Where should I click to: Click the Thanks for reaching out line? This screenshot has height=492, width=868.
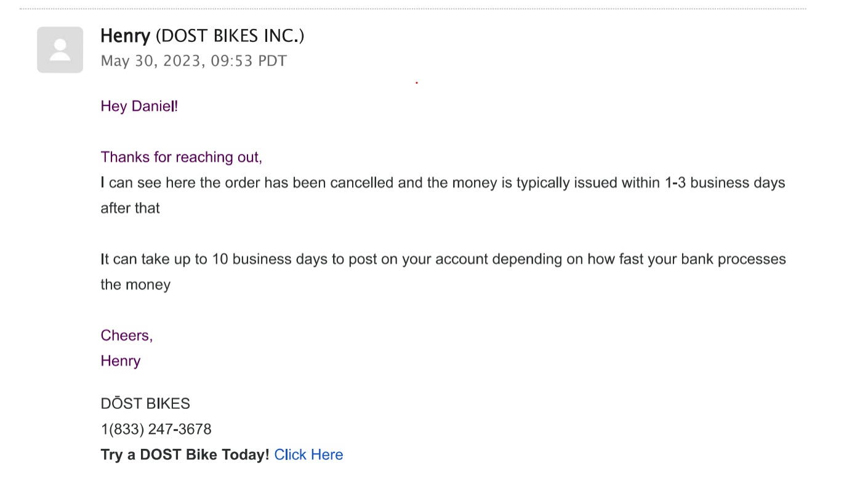click(181, 157)
